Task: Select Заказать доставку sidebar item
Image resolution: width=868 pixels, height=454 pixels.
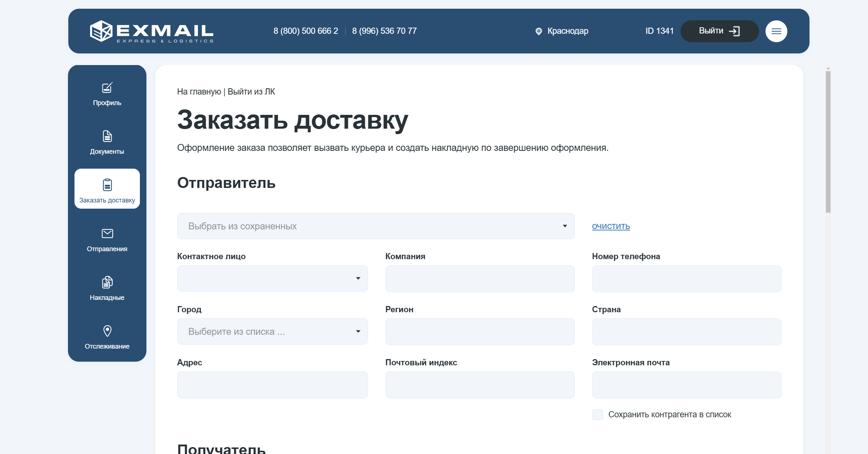Action: [x=107, y=189]
